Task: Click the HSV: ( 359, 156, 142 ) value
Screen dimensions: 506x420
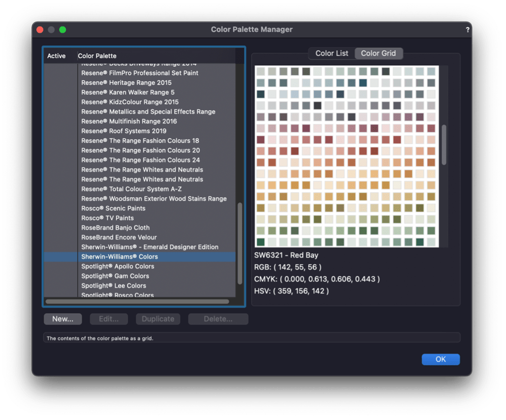Action: point(291,291)
